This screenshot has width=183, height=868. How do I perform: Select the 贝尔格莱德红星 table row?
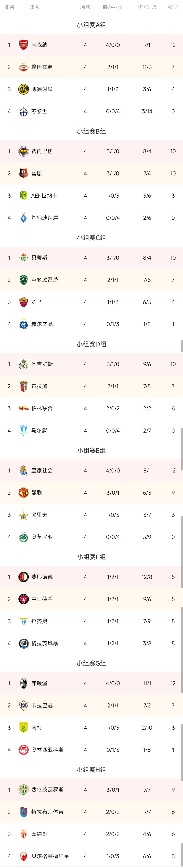pos(91,856)
